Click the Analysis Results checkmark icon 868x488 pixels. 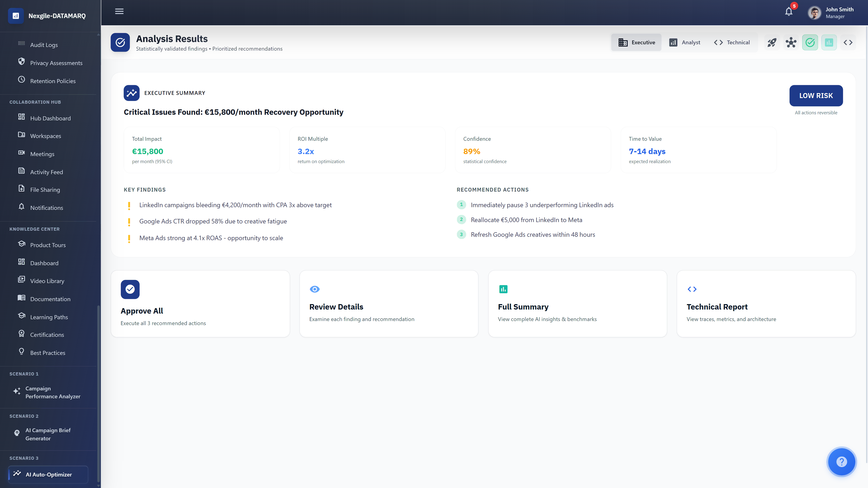coord(120,42)
